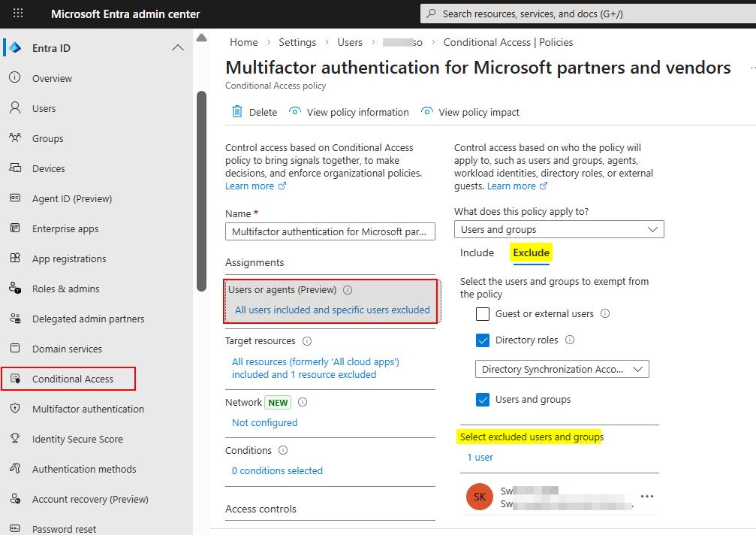Click the 'Not configured' Network link

point(265,422)
